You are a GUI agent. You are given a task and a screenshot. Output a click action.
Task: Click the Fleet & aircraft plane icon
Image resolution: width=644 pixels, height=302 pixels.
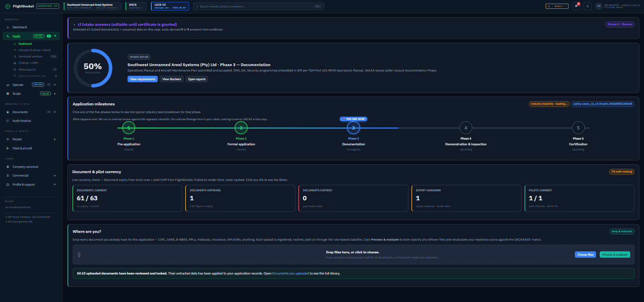pos(8,148)
